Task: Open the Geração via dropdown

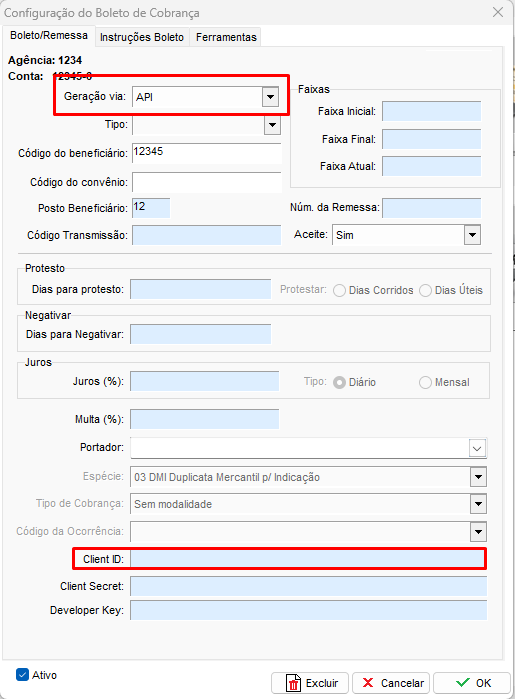Action: [270, 97]
